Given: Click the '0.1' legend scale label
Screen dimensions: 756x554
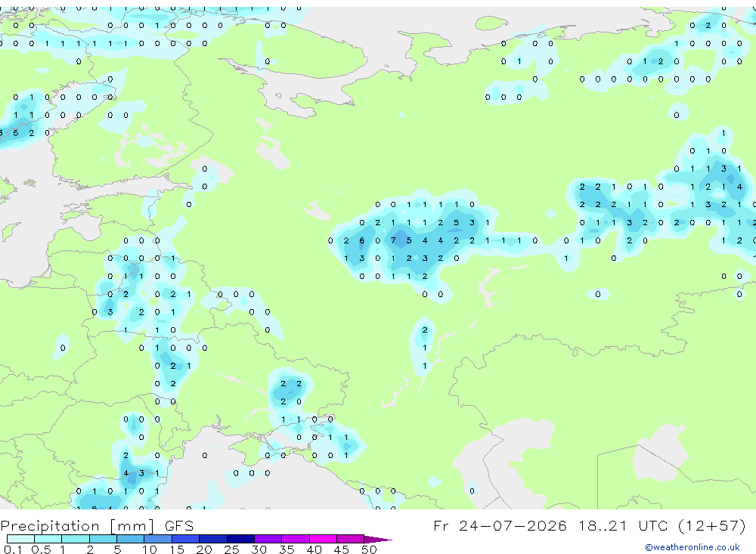Looking at the screenshot, I should click(13, 549).
